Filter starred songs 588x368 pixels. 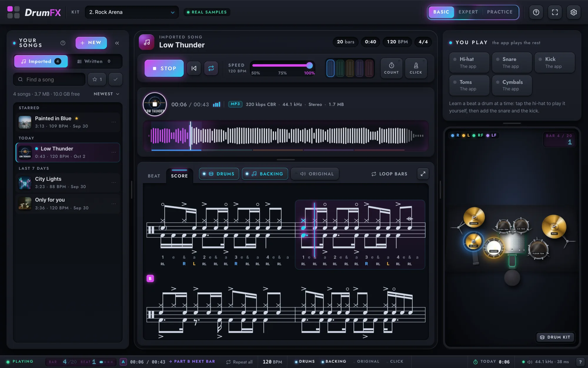[x=97, y=79]
